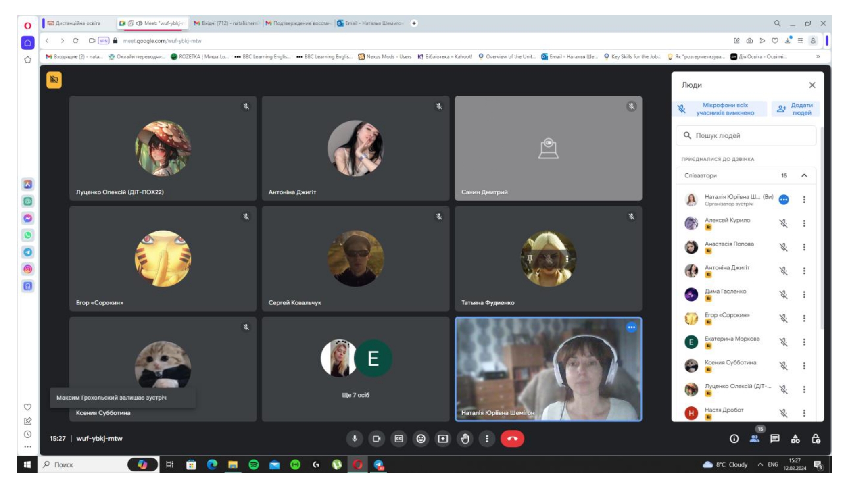Click blue options dot on self video tile
The image size is (847, 504).
pyautogui.click(x=632, y=327)
